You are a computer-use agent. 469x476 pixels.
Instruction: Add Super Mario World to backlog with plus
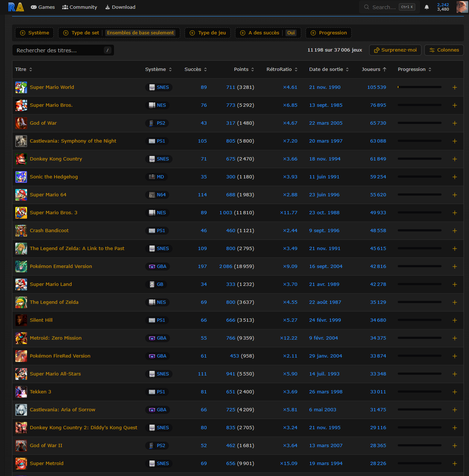pyautogui.click(x=455, y=87)
